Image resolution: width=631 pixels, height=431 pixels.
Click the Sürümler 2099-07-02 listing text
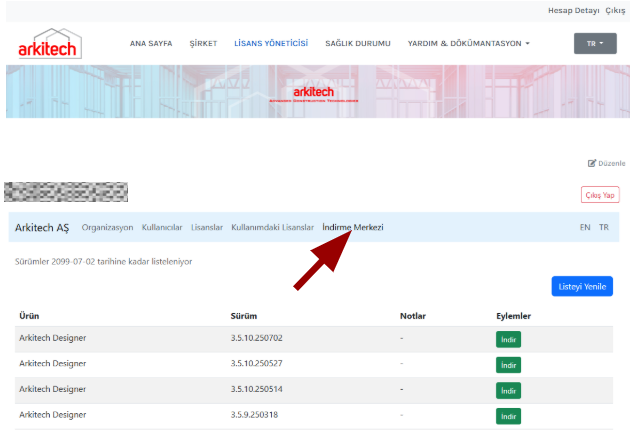pyautogui.click(x=103, y=262)
